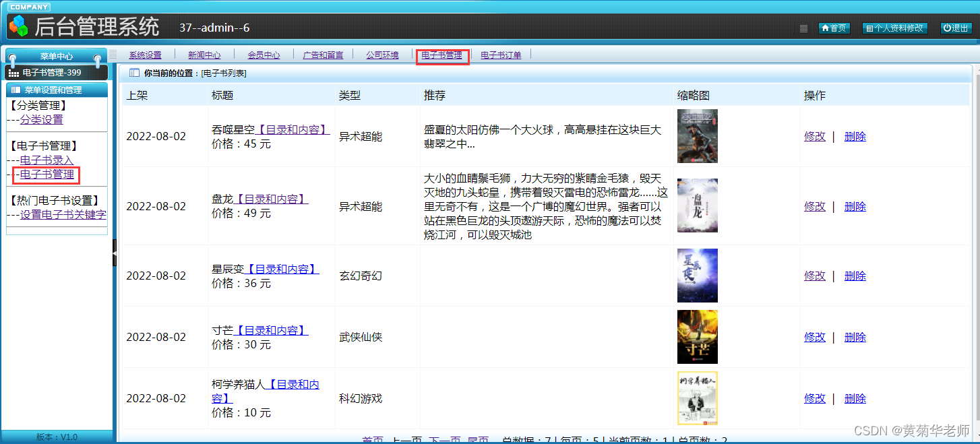Click the 37--admin--6 user label
Image resolution: width=980 pixels, height=444 pixels.
click(214, 28)
